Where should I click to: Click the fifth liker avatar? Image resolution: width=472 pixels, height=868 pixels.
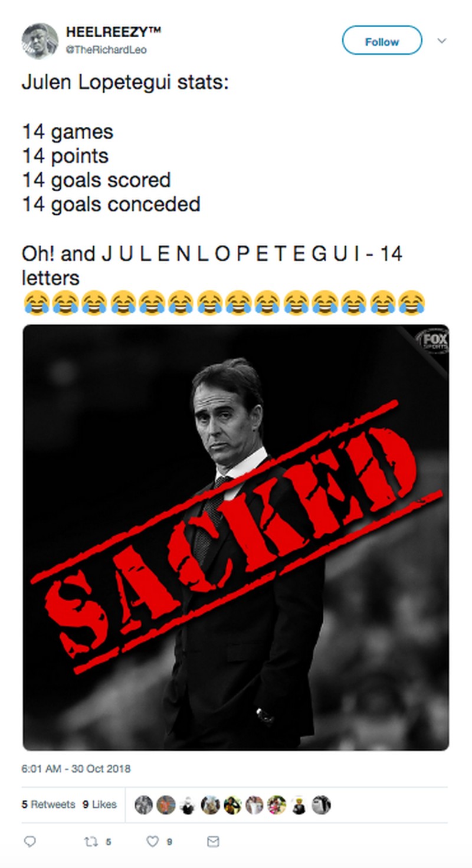pyautogui.click(x=232, y=805)
